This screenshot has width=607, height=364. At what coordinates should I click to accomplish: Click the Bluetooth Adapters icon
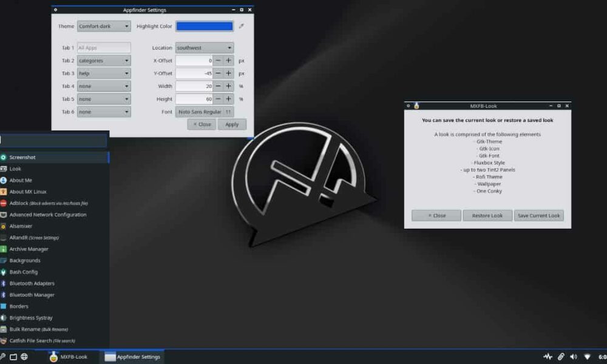[3, 283]
